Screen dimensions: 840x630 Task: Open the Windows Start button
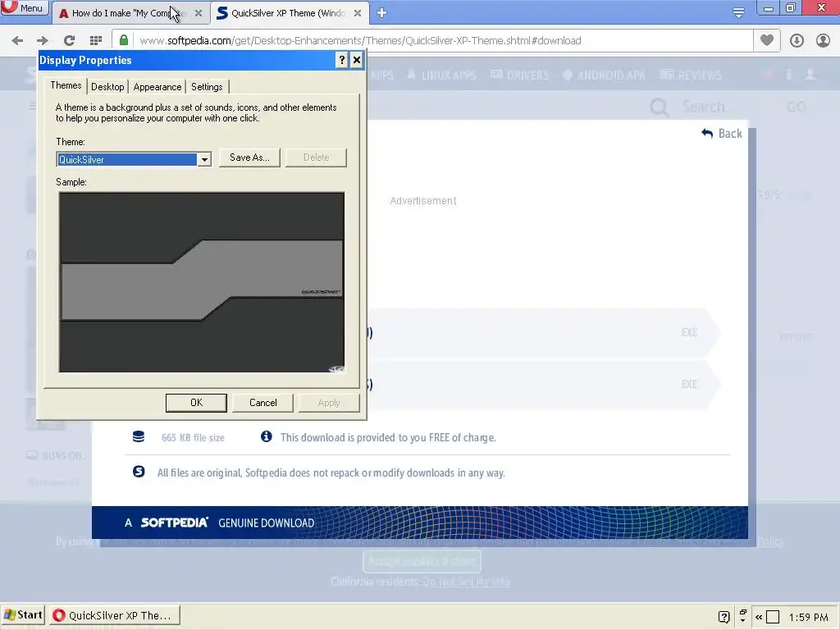click(x=23, y=615)
